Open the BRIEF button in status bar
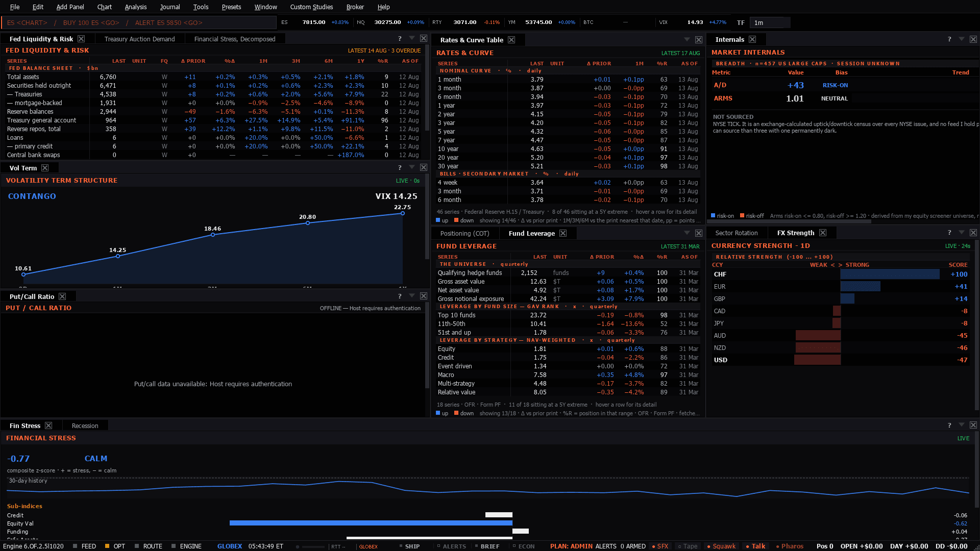The height and width of the screenshot is (551, 980). [486, 546]
